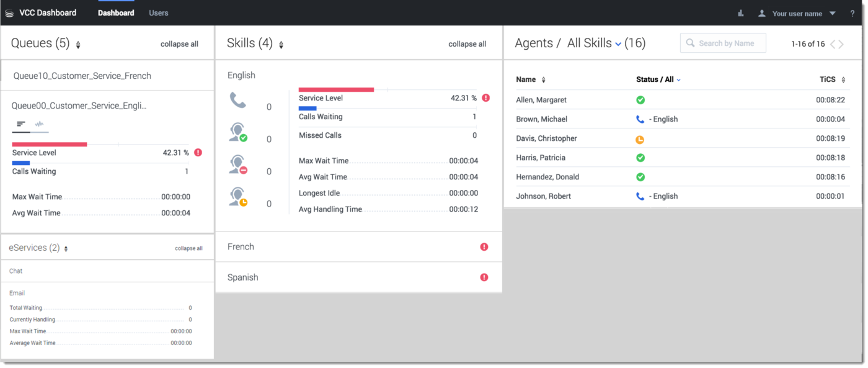The width and height of the screenshot is (868, 368).
Task: Click the 1-16 of 16 page count
Action: point(808,44)
